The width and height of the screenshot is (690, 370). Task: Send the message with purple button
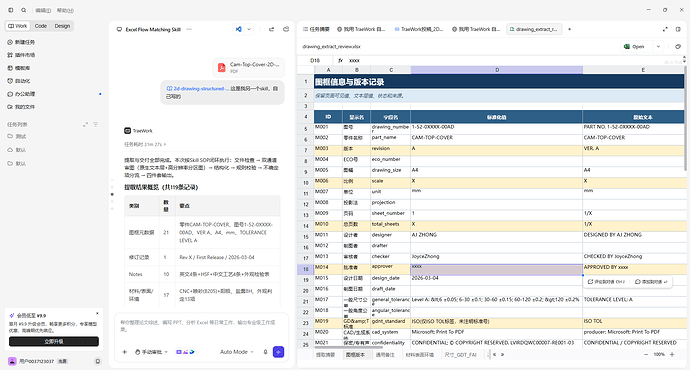279,352
